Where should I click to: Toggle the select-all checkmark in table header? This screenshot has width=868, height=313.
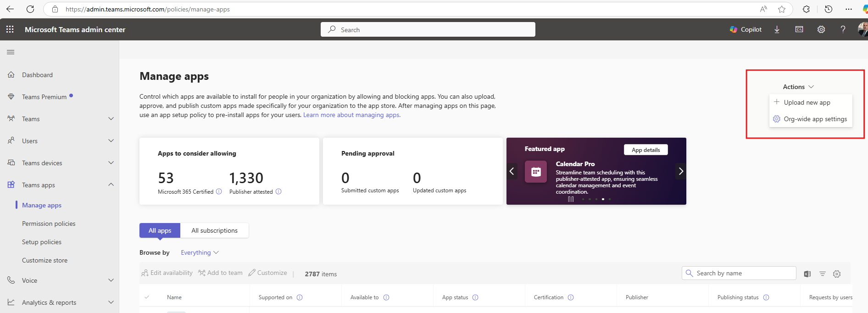tap(147, 297)
